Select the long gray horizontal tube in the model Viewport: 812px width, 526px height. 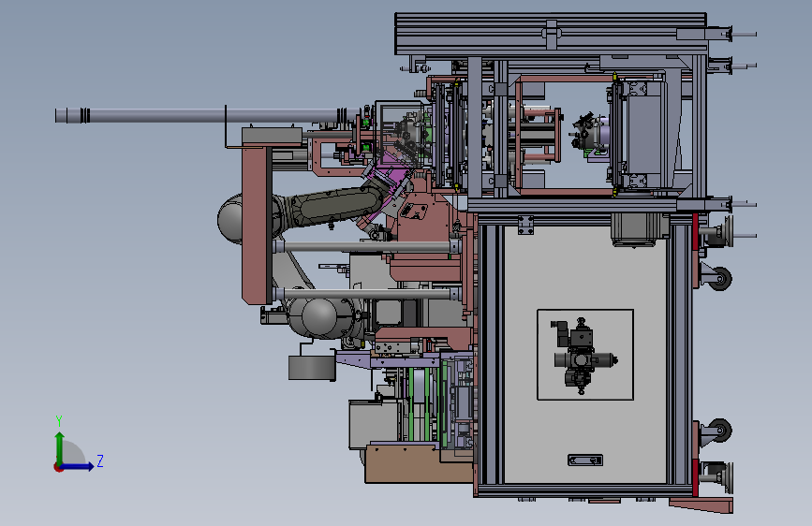tap(207, 115)
